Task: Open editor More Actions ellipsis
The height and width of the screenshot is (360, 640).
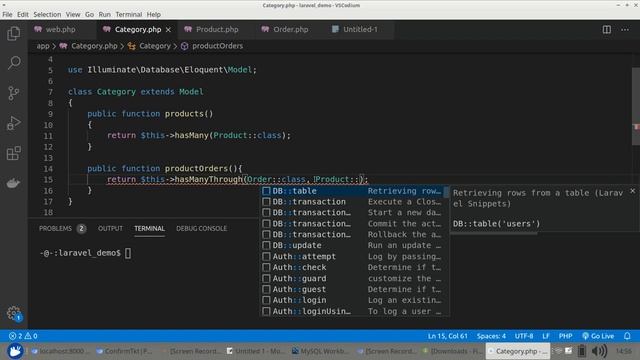Action: click(x=625, y=29)
